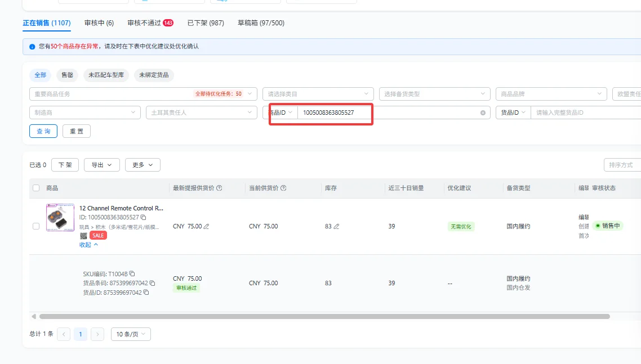Image resolution: width=641 pixels, height=364 pixels.
Task: Open 制造商 manufacturer dropdown
Action: pyautogui.click(x=85, y=113)
